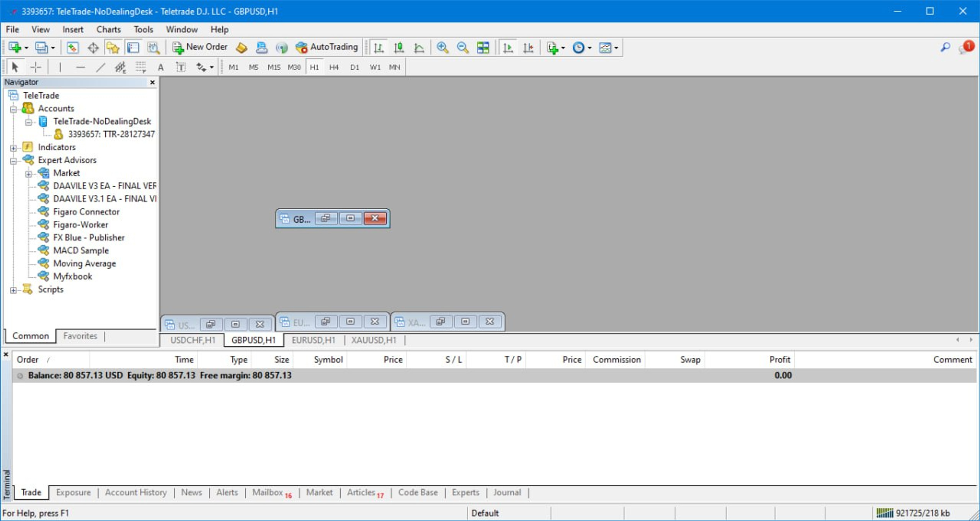
Task: Select the text label tool
Action: click(x=181, y=67)
